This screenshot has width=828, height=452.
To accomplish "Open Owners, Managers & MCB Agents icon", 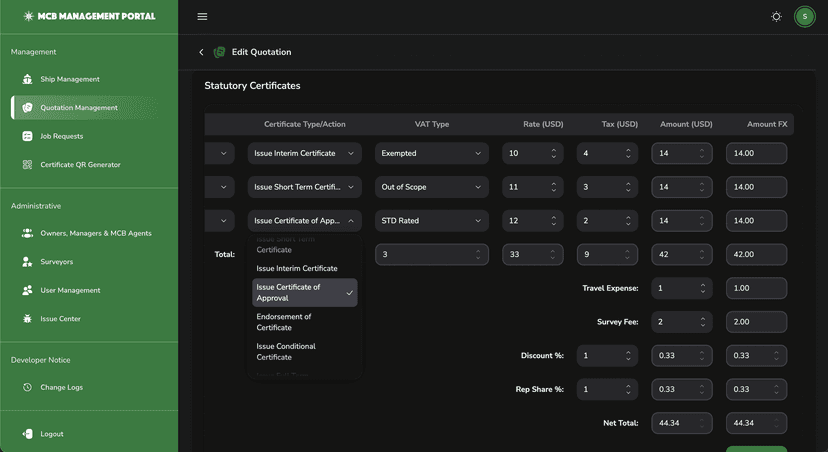I will pyautogui.click(x=27, y=233).
